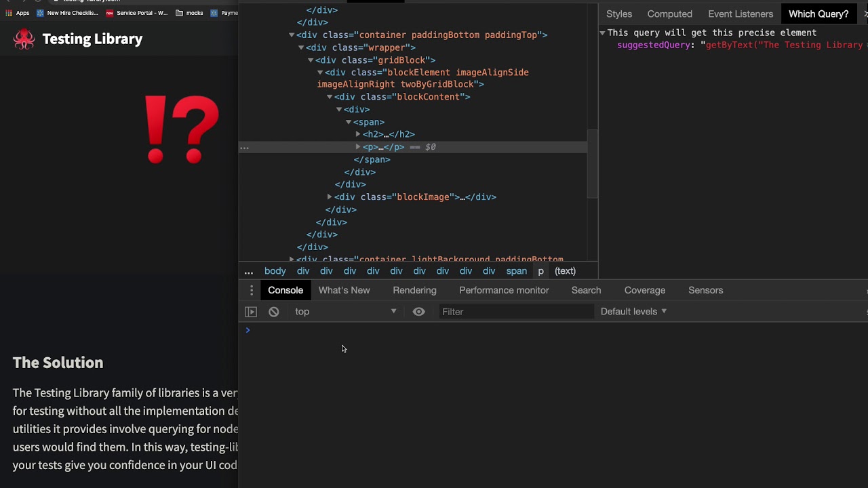Clear the console with the ban icon
Viewport: 868px width, 488px height.
pos(273,312)
